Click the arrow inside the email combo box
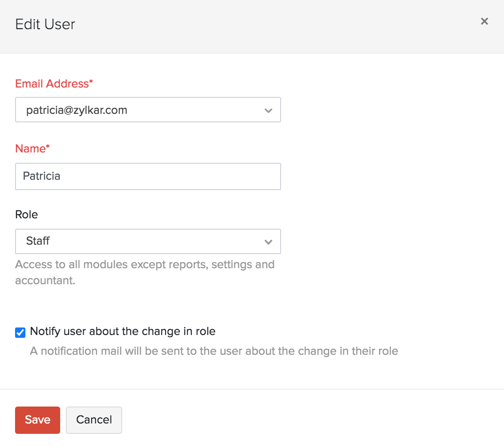Image resolution: width=504 pixels, height=447 pixels. 268,110
